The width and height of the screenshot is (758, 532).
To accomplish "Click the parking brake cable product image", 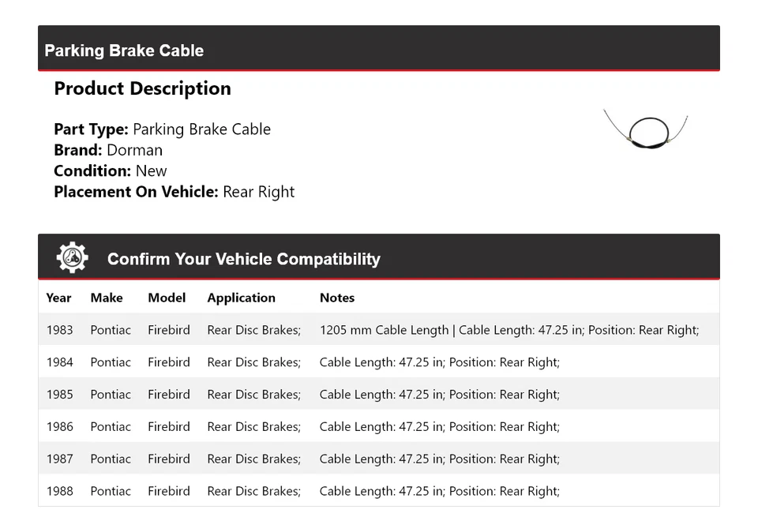I will pyautogui.click(x=646, y=129).
